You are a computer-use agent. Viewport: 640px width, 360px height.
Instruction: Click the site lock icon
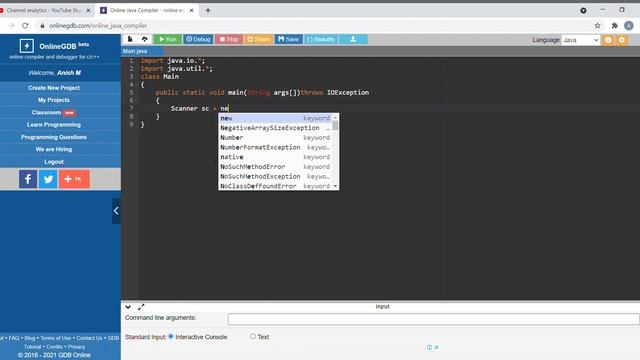coord(42,26)
